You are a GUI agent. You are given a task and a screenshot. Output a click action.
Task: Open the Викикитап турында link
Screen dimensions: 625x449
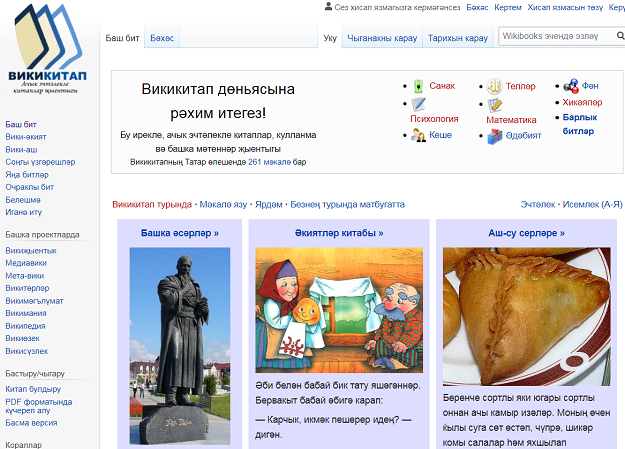152,205
